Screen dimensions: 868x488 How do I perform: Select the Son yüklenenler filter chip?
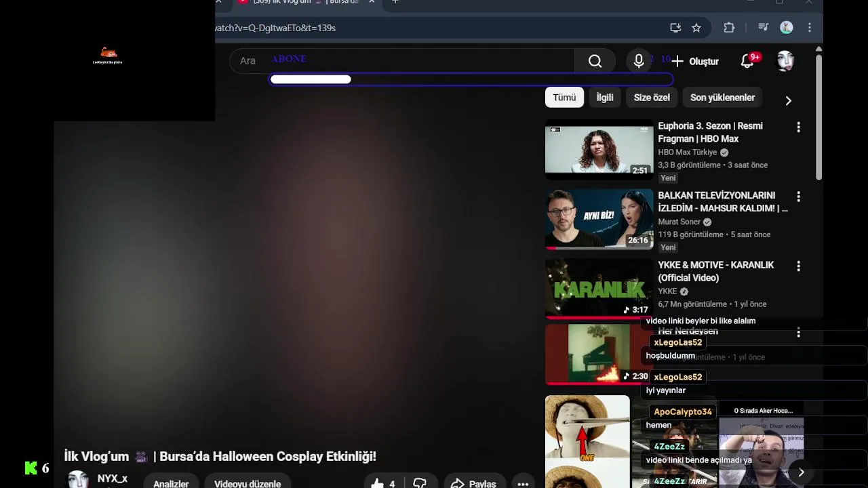[722, 98]
